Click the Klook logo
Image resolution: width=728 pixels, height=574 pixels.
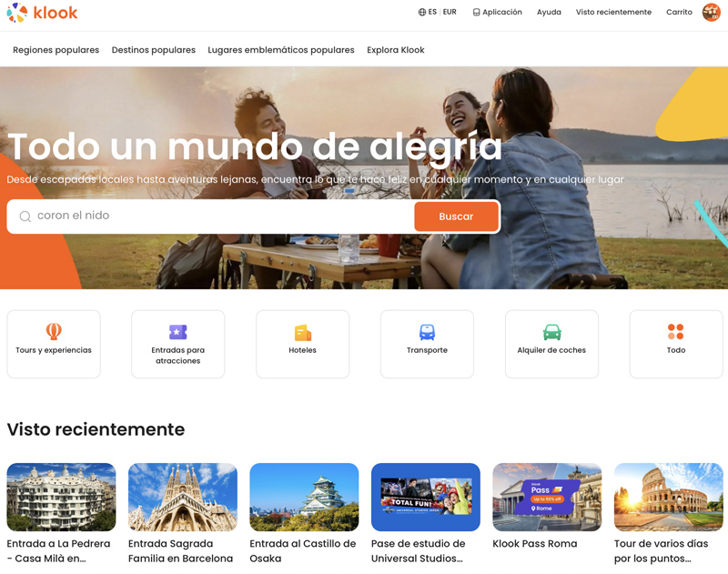tap(42, 13)
